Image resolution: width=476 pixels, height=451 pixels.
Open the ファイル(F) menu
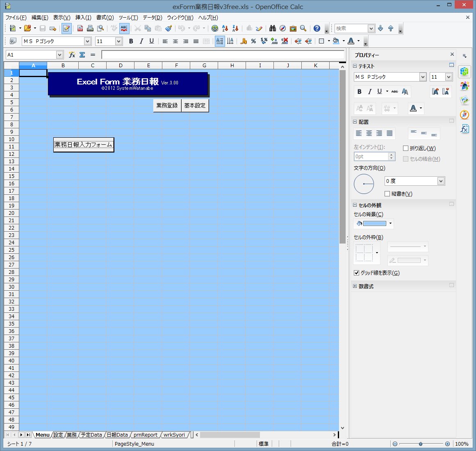[16, 18]
